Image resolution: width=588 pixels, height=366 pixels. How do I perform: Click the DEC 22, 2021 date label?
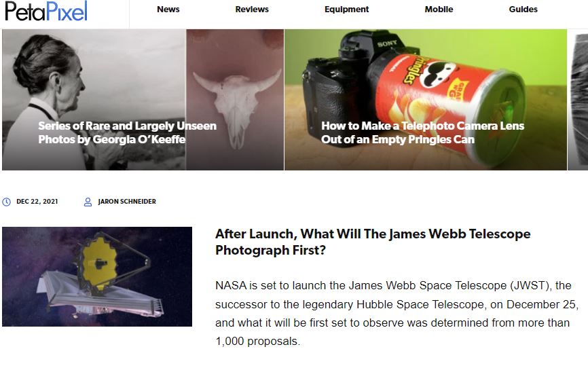37,202
